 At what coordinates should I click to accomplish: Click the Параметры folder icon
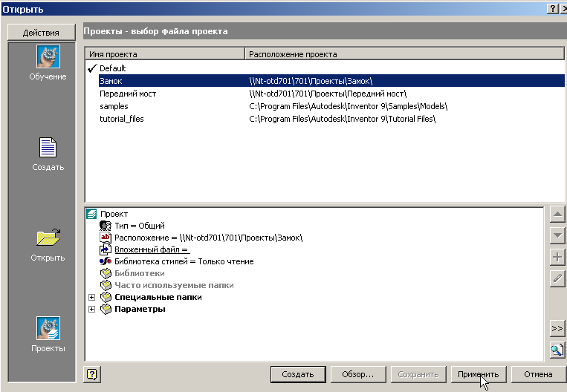pyautogui.click(x=106, y=309)
